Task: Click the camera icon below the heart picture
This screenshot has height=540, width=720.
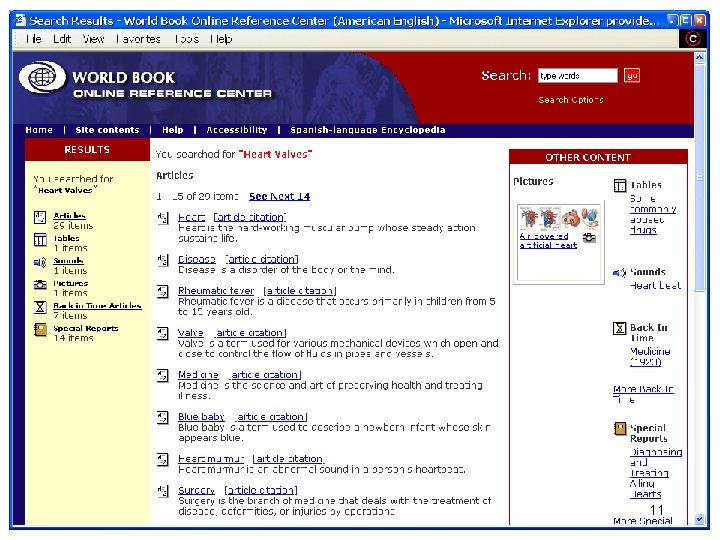Action: point(589,237)
